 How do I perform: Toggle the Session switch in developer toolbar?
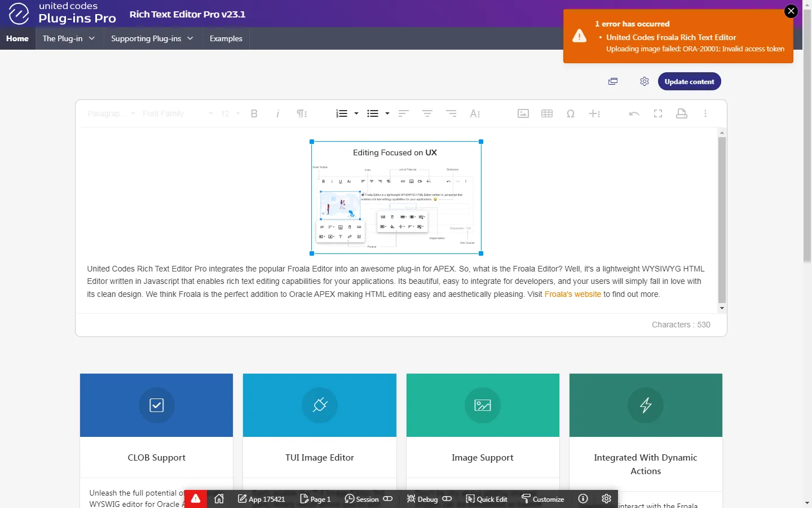[388, 499]
